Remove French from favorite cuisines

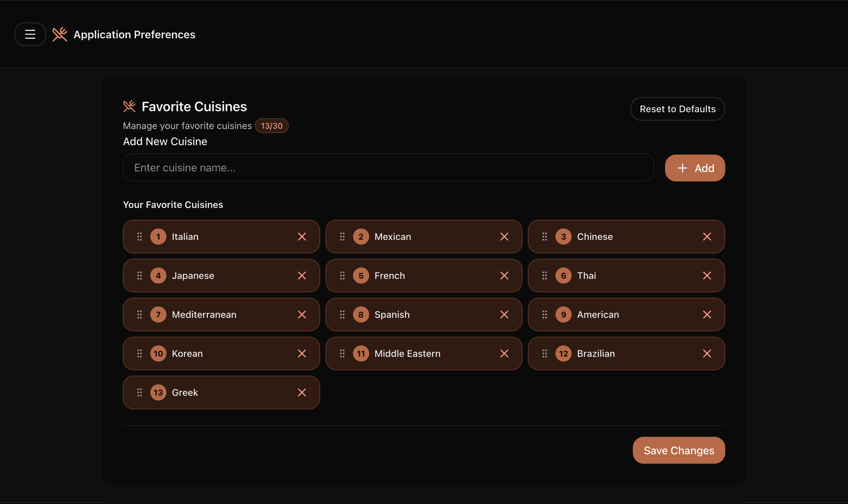pos(504,276)
